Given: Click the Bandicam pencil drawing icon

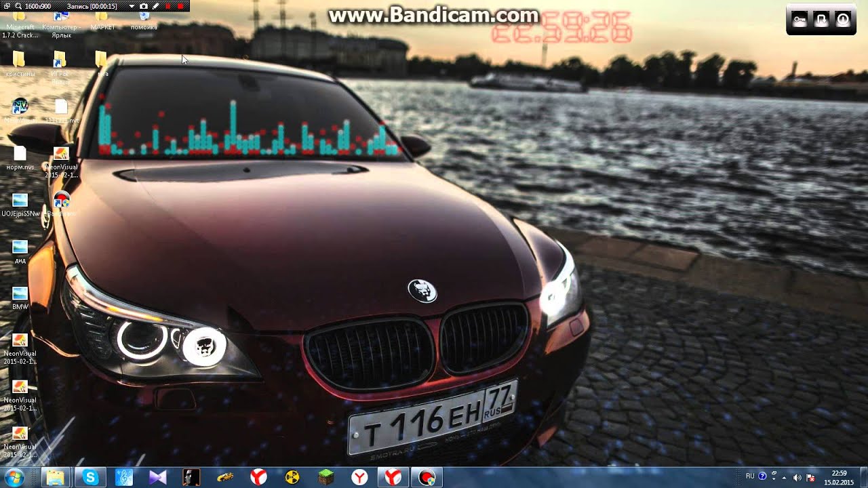Looking at the screenshot, I should pyautogui.click(x=155, y=6).
